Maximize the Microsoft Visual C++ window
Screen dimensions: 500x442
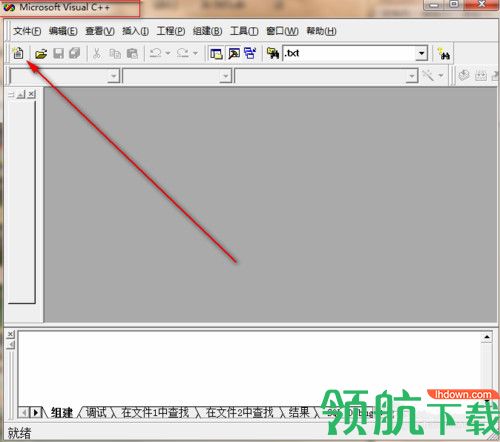click(454, 4)
